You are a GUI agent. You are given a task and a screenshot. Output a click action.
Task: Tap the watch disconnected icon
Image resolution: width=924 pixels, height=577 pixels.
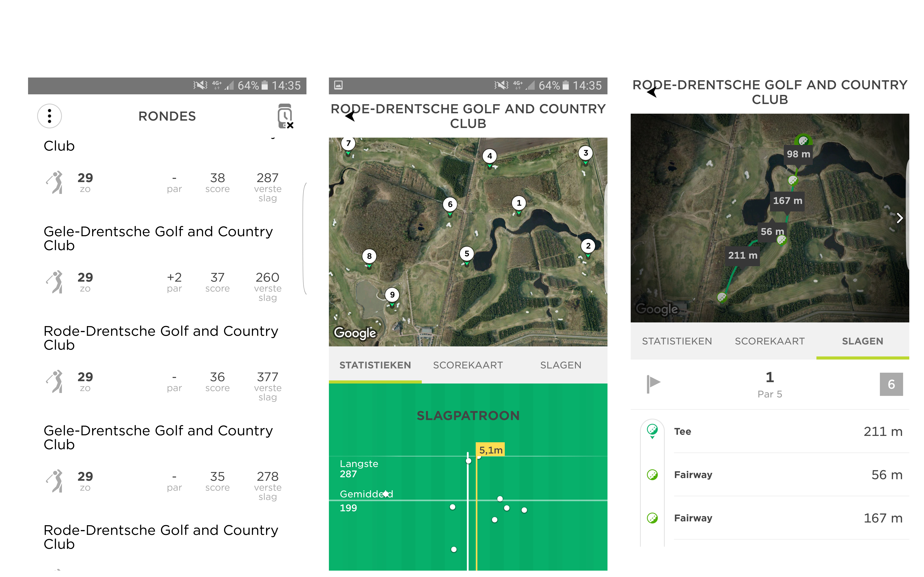coord(285,116)
